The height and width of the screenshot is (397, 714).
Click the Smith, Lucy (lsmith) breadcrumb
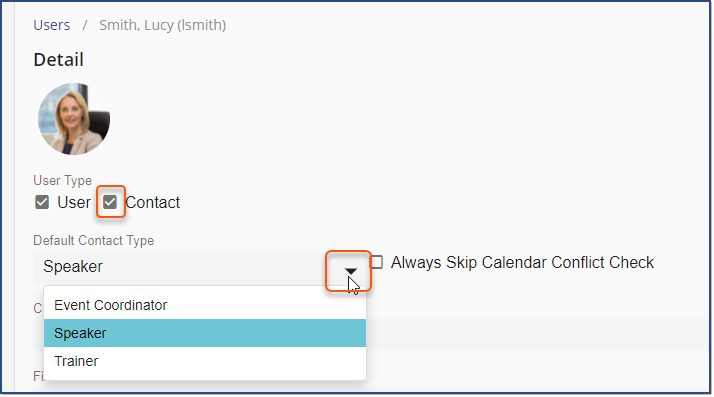tap(163, 25)
